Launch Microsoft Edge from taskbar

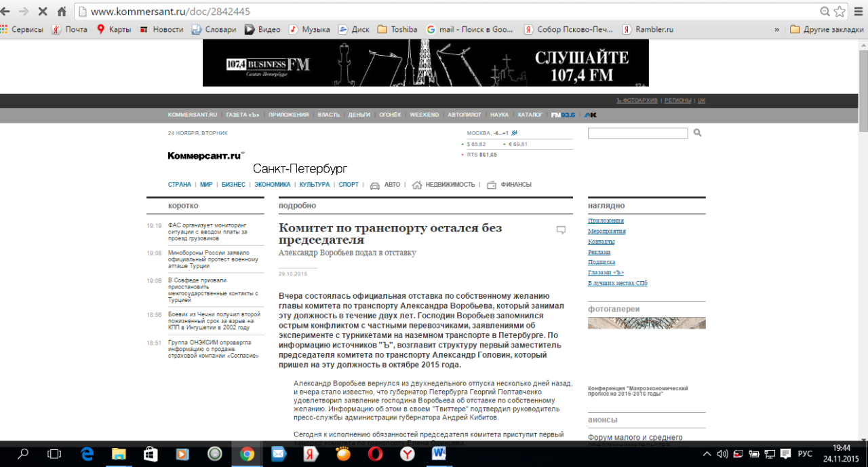tap(87, 454)
